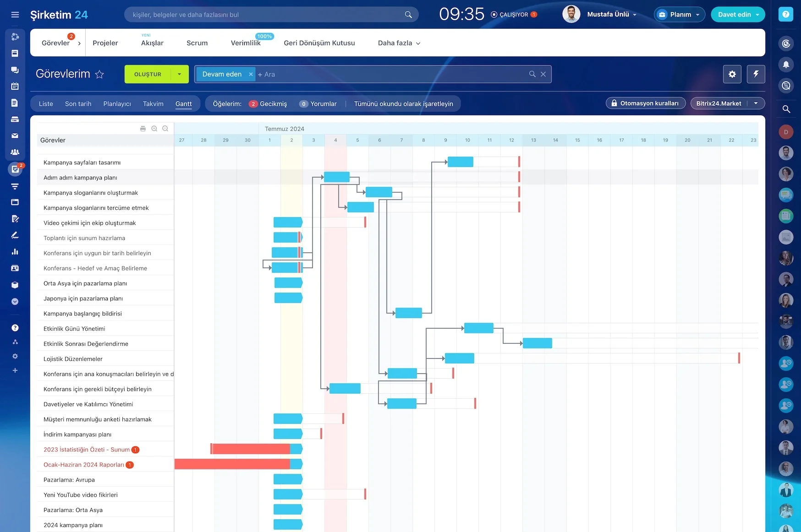Viewport: 801px width, 532px height.
Task: Open the 'Daha fazla' dropdown
Action: [x=399, y=43]
